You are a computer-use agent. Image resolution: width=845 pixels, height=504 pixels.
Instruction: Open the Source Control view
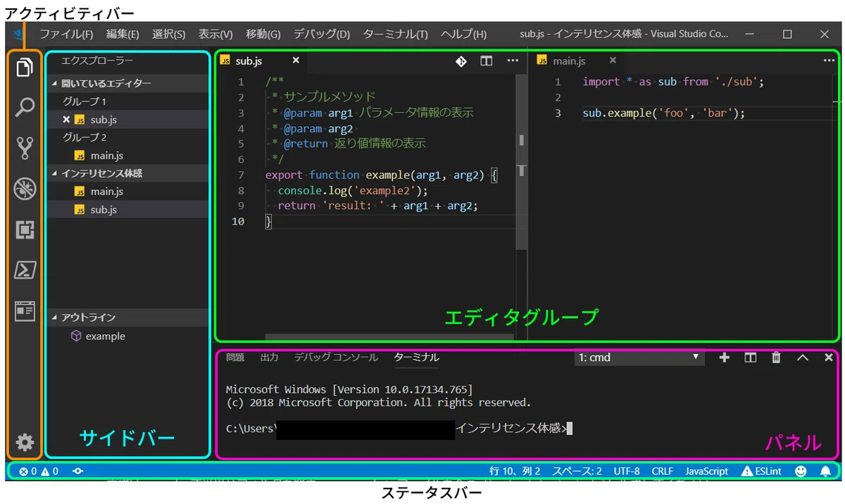[x=25, y=148]
